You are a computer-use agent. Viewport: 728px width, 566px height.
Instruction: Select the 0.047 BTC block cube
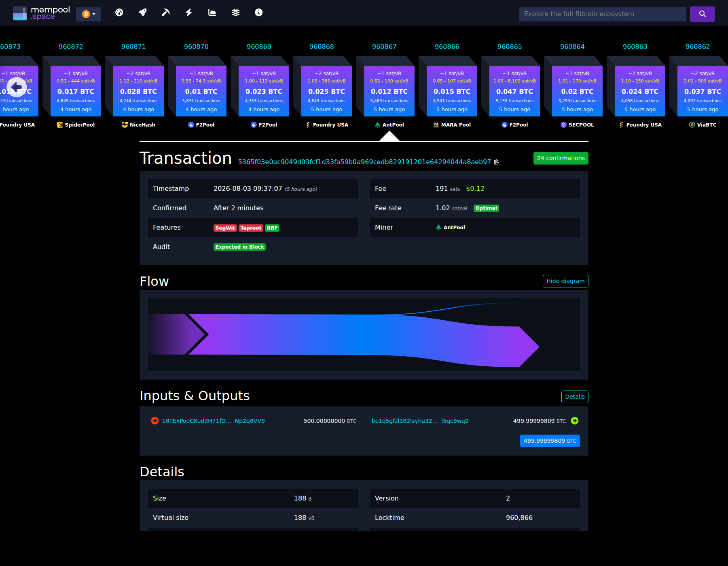tap(514, 91)
